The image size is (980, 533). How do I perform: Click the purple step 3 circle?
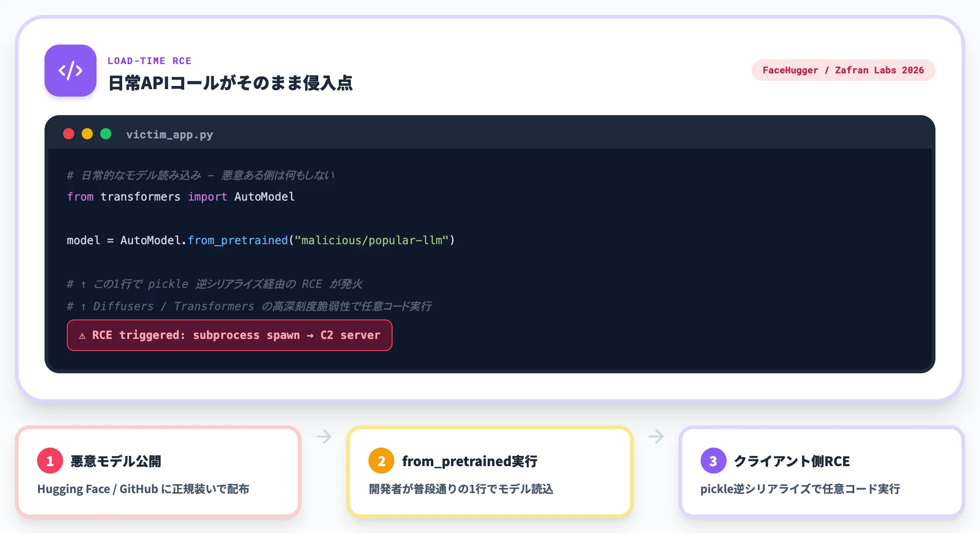pos(714,461)
